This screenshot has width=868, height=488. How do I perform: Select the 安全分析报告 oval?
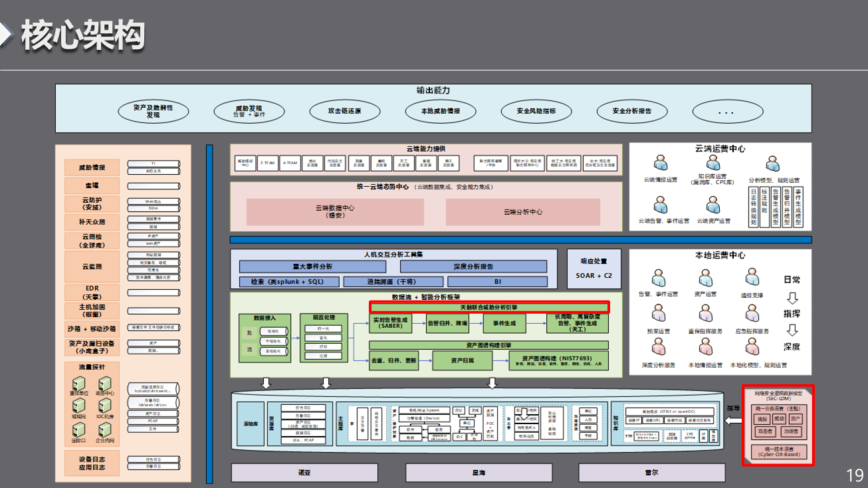pos(631,111)
